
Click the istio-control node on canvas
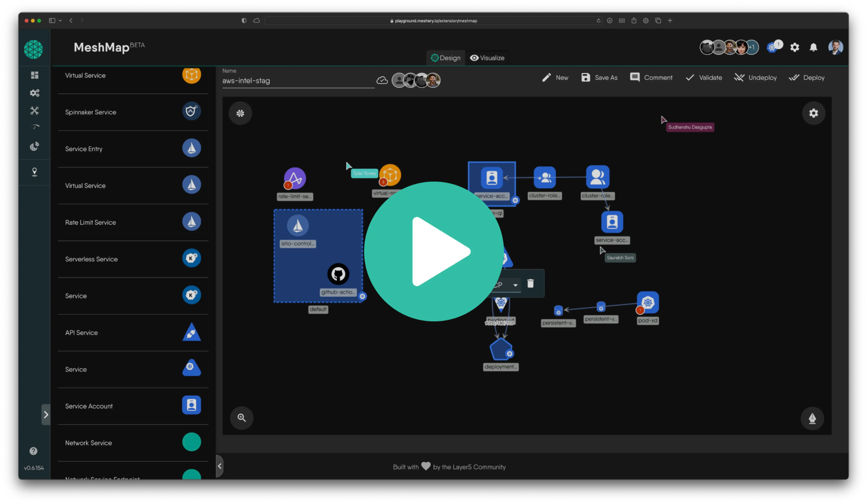[298, 225]
